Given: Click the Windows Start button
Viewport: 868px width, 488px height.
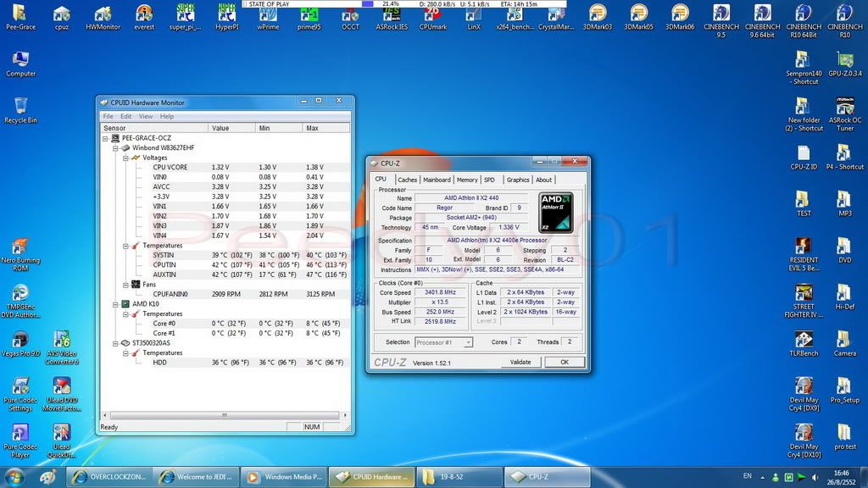Looking at the screenshot, I should [x=14, y=477].
